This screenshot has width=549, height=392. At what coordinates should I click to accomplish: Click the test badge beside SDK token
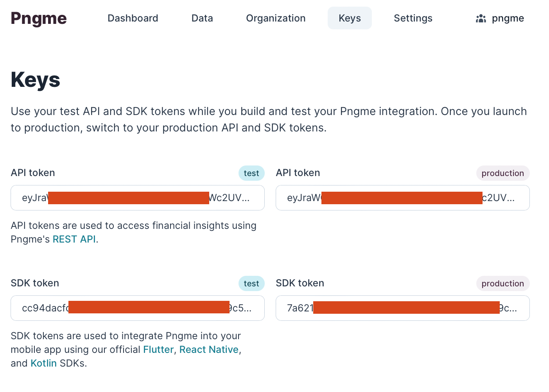(251, 284)
